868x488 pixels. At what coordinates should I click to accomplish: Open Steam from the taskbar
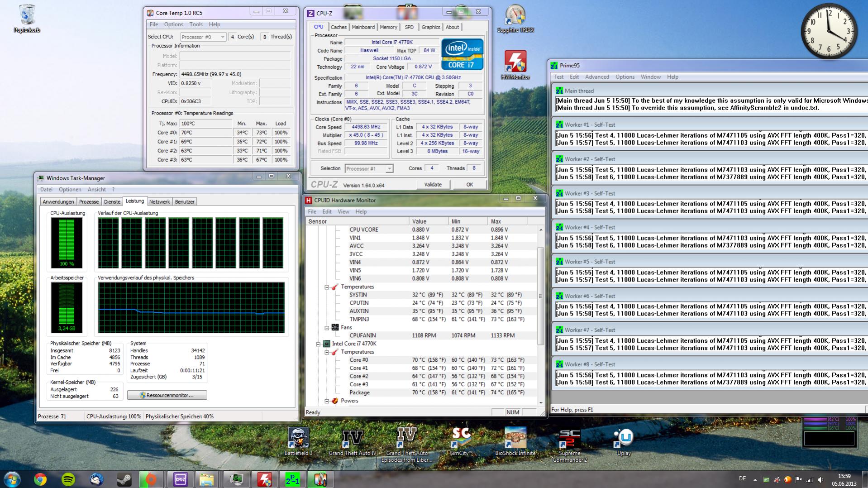[124, 479]
